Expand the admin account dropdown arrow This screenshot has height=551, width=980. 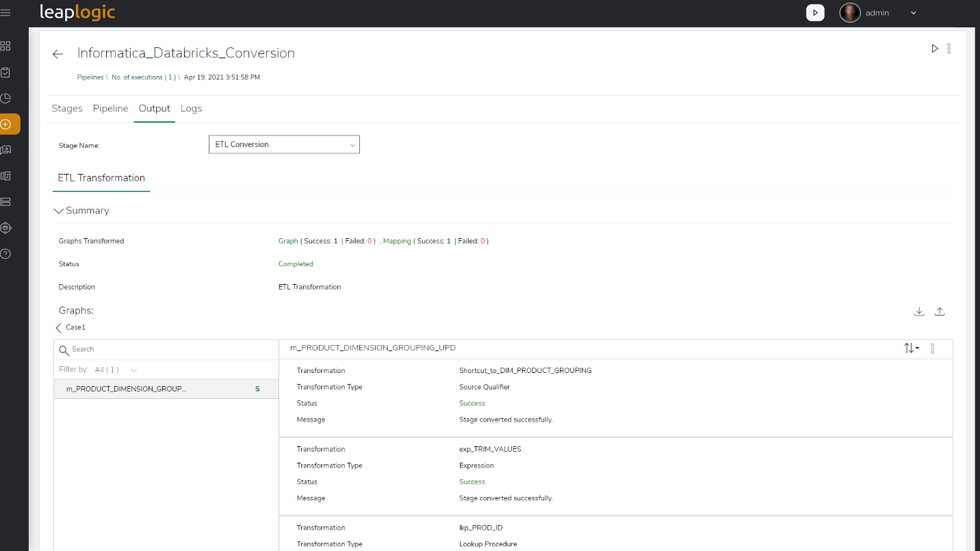pyautogui.click(x=913, y=13)
